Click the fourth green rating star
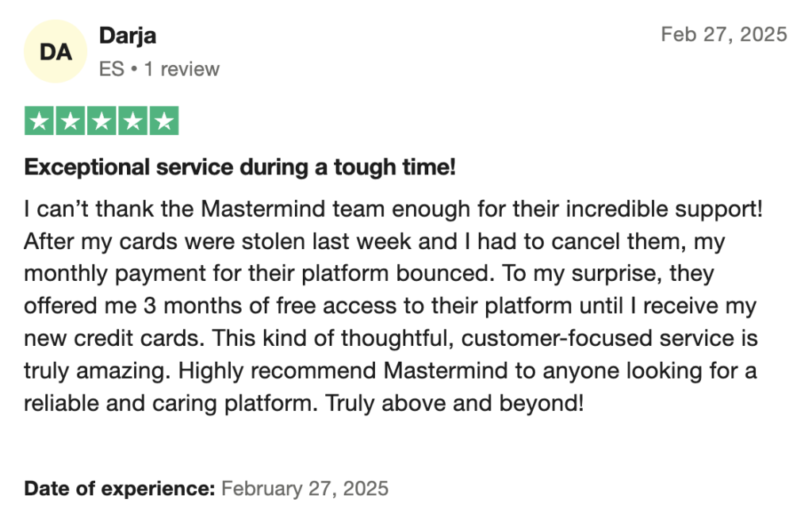812x530 pixels. pyautogui.click(x=132, y=121)
